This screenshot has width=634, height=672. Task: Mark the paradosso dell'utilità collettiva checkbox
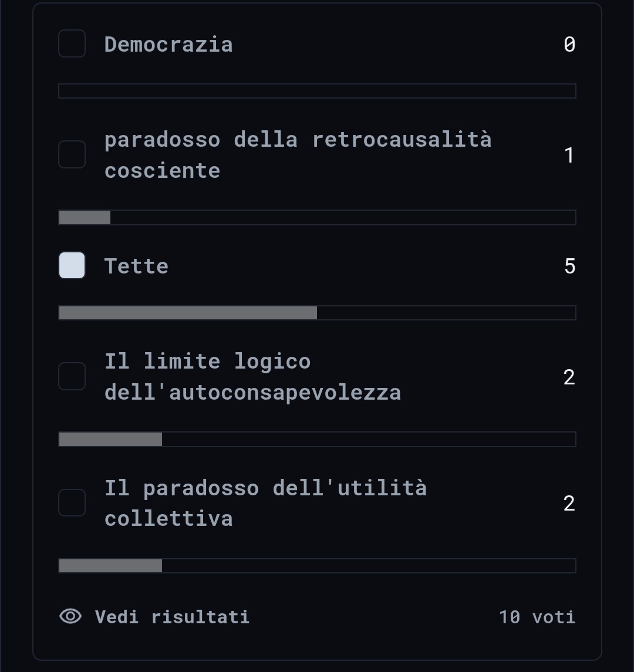click(72, 503)
